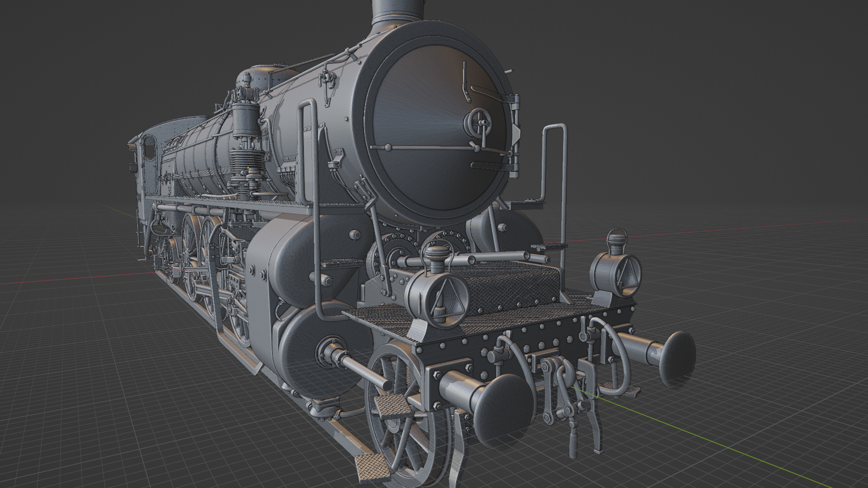The height and width of the screenshot is (488, 868).
Task: Select the right front headlamp lantern
Action: [616, 268]
